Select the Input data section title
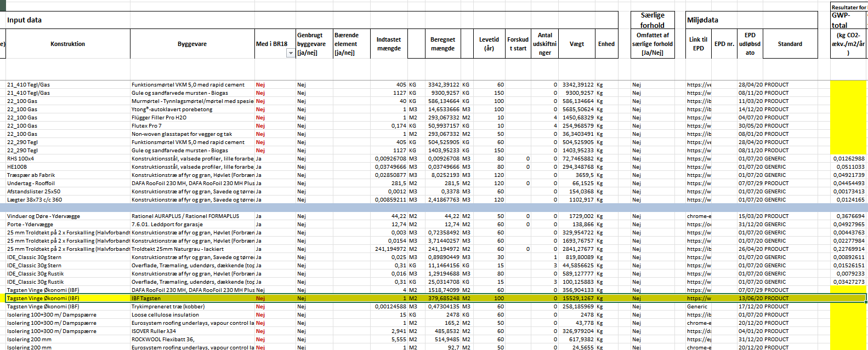 tap(24, 20)
